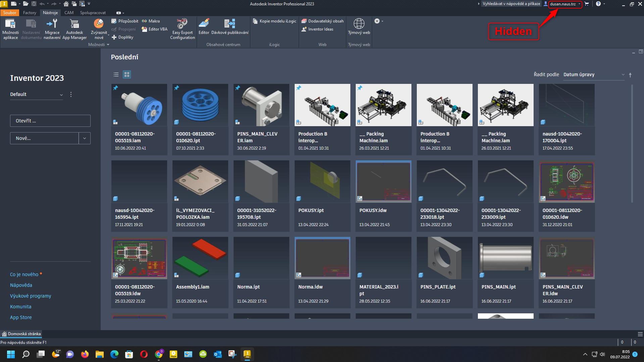Toggle grid view for recent documents
This screenshot has height=362, width=644.
(x=127, y=74)
